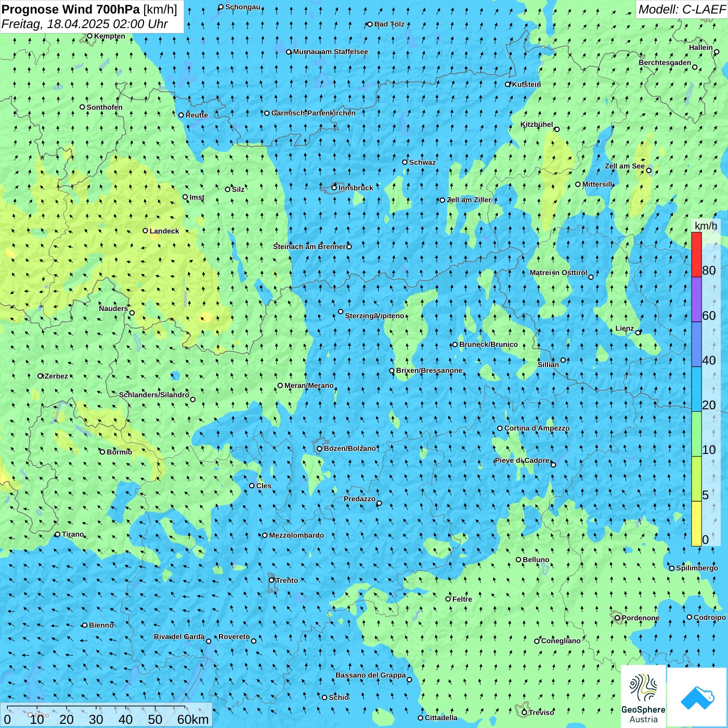728x728 pixels.
Task: Click the 'Lienz' map label
Action: tap(625, 329)
